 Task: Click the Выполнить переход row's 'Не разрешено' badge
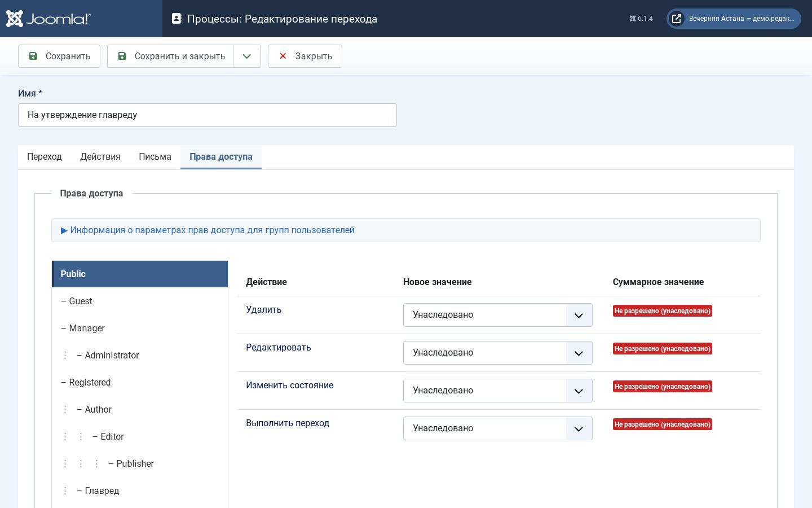tap(663, 424)
